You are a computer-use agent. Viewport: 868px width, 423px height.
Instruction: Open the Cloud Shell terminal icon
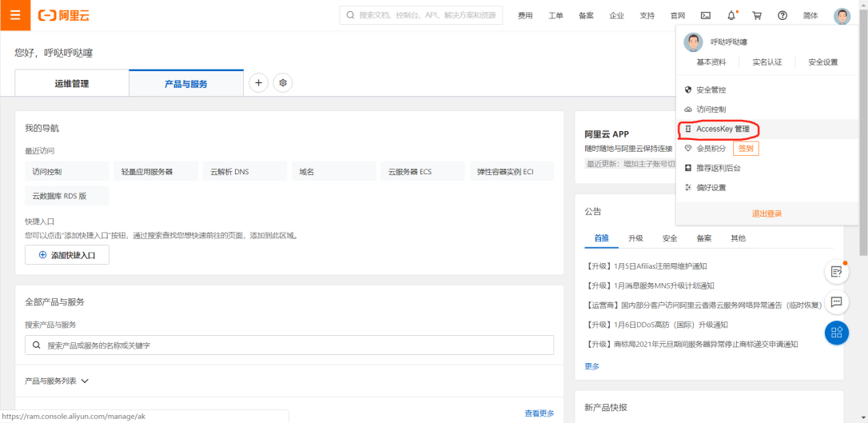[705, 15]
